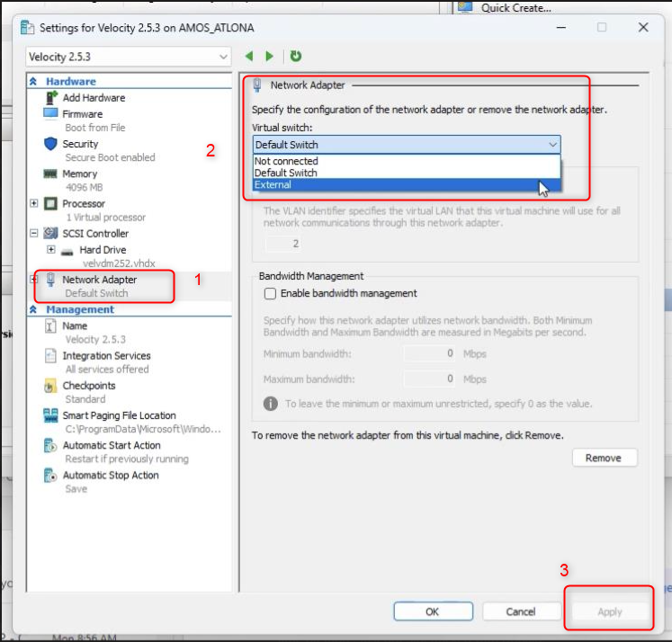The height and width of the screenshot is (642, 672).
Task: Click the Minimum bandwidth field
Action: click(429, 353)
